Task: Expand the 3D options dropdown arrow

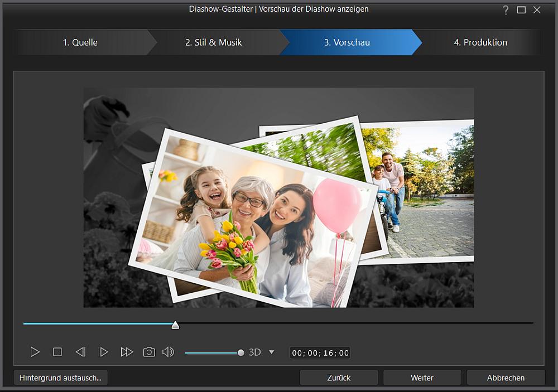Action: [x=272, y=352]
